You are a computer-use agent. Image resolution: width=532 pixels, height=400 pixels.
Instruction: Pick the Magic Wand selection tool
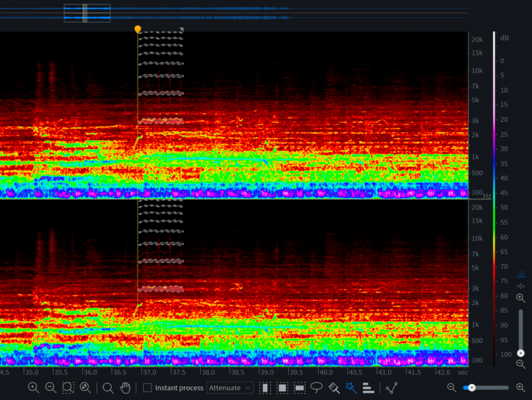coord(351,388)
